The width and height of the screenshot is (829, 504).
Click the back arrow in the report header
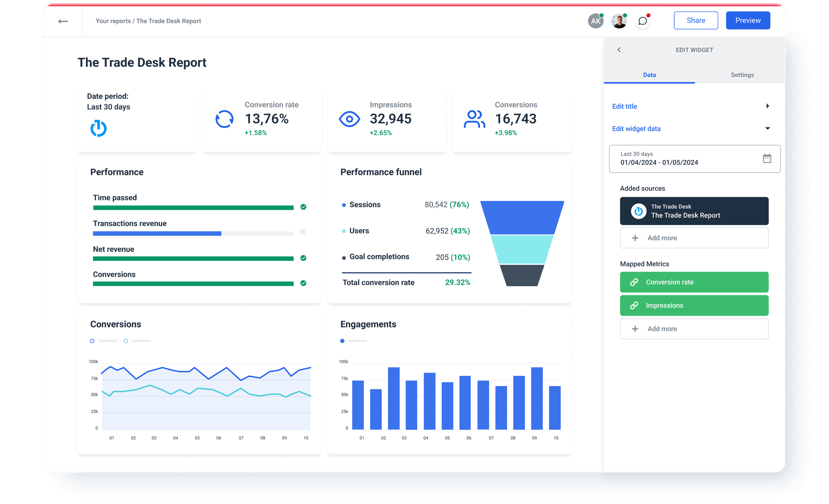pos(63,21)
